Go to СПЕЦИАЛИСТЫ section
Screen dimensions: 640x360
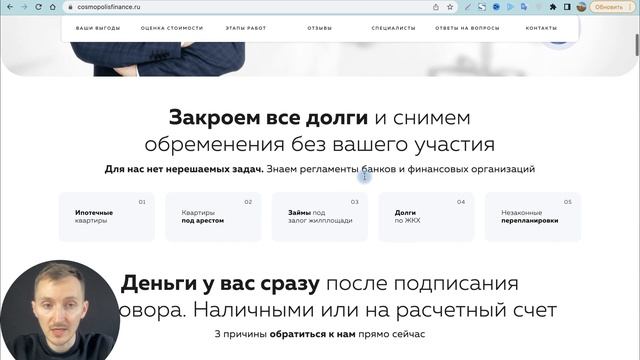[x=393, y=28]
